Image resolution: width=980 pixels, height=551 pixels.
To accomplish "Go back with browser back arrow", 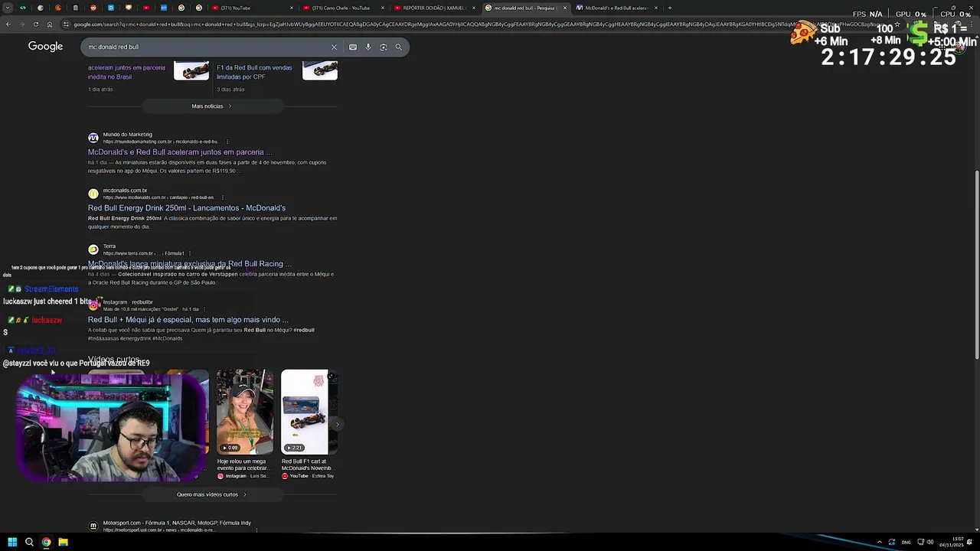I will [8, 24].
